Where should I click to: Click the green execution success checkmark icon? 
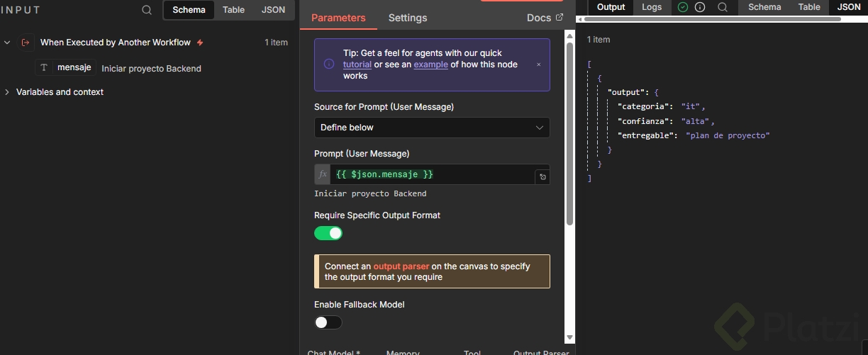683,7
